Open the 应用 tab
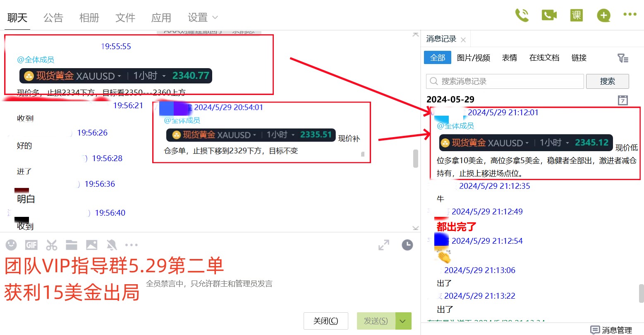This screenshot has height=335, width=644. coord(161,18)
